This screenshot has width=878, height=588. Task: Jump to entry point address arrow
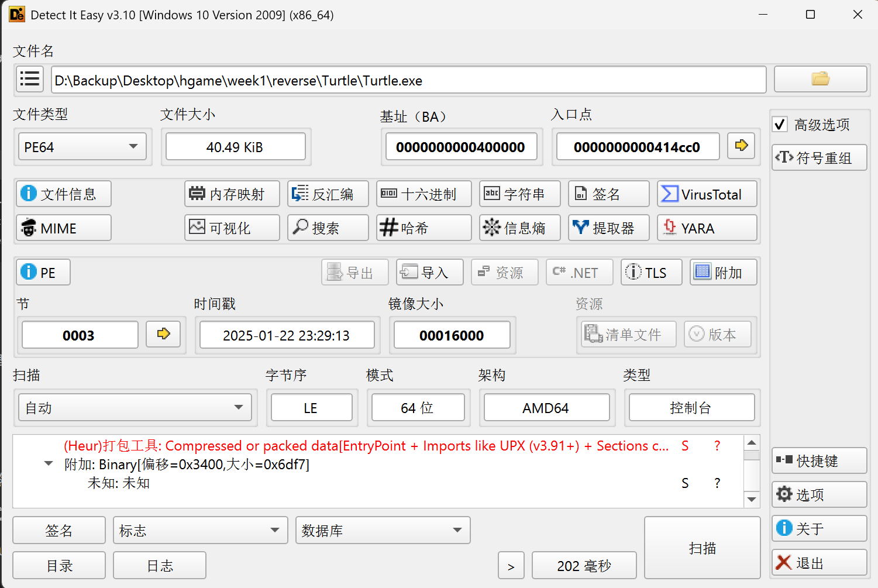(741, 146)
